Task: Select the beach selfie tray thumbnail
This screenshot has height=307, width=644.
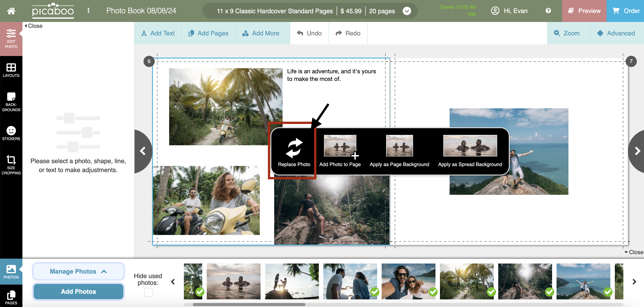Action: click(x=408, y=281)
